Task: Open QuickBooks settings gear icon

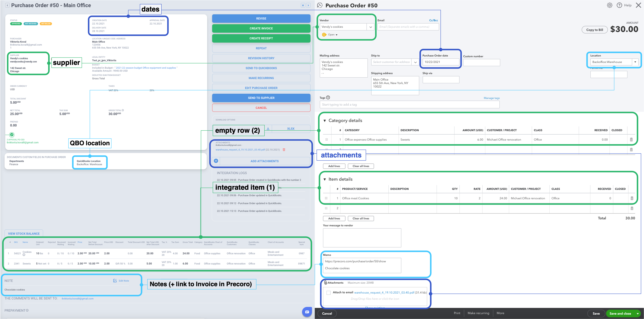Action: pos(610,5)
